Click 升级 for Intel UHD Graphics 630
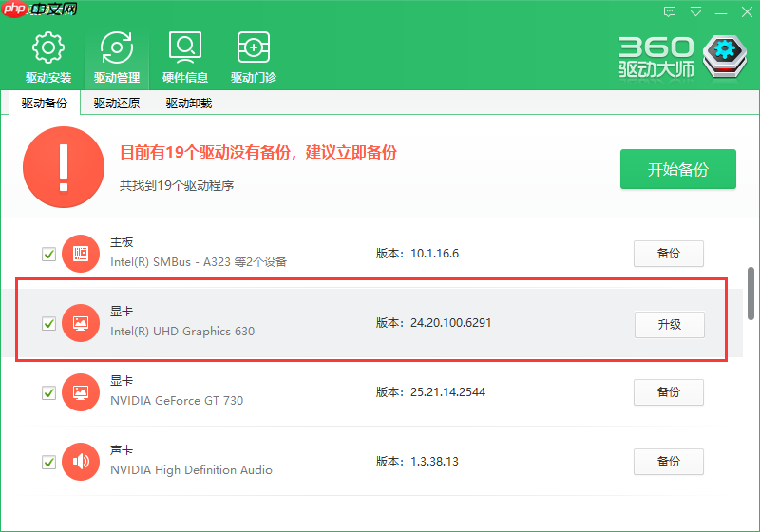 (670, 324)
